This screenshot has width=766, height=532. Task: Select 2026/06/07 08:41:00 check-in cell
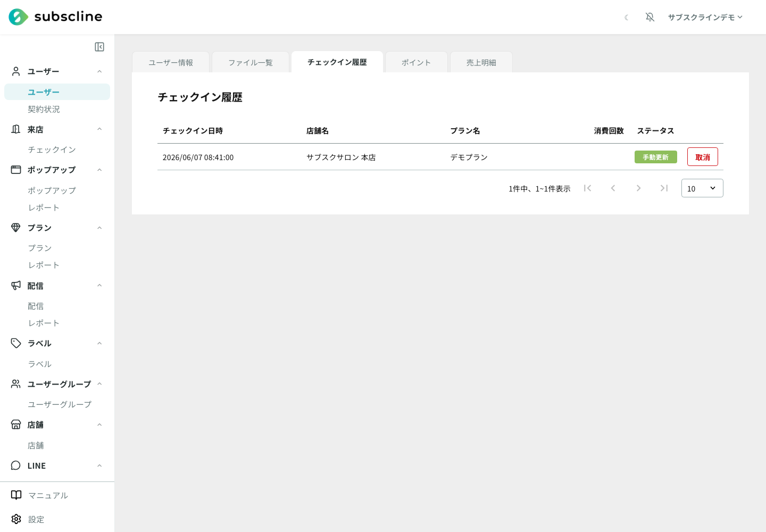pyautogui.click(x=198, y=157)
